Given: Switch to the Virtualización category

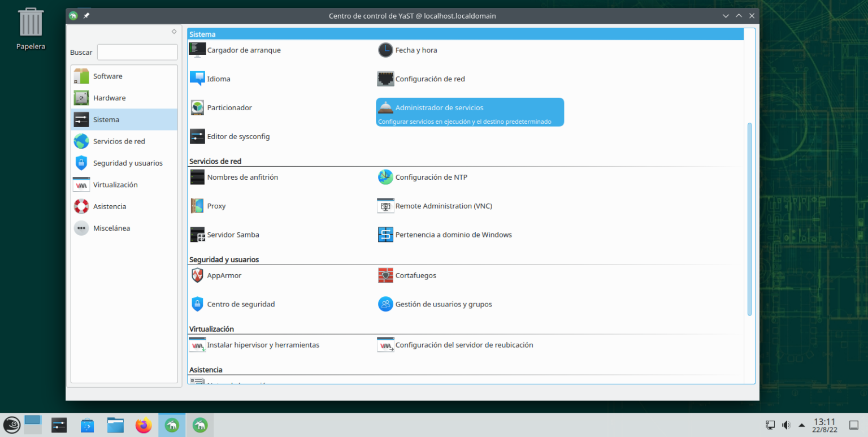Looking at the screenshot, I should [x=115, y=184].
